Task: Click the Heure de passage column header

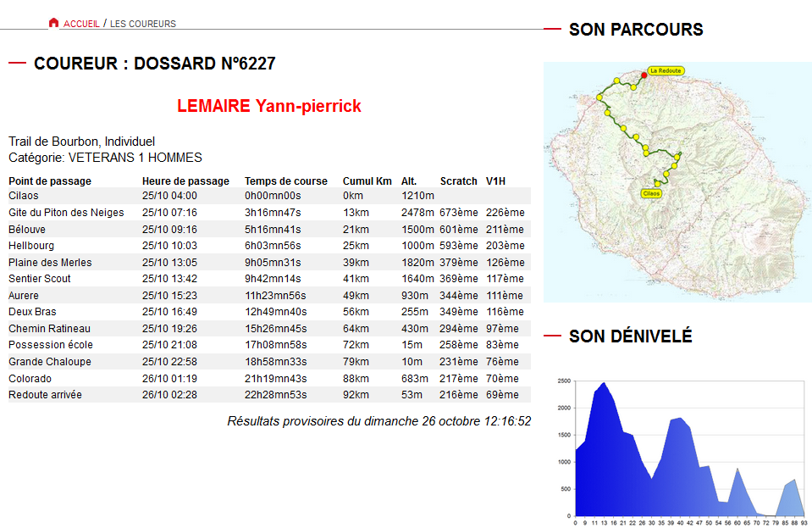Action: point(185,181)
